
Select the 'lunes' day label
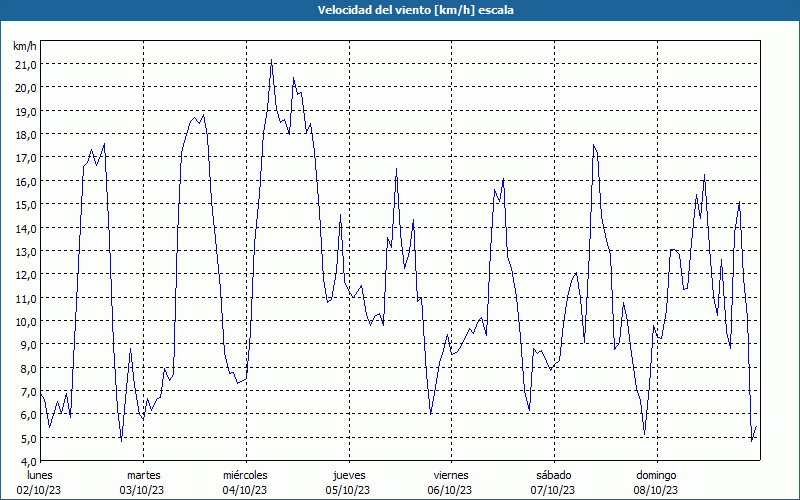[40, 475]
